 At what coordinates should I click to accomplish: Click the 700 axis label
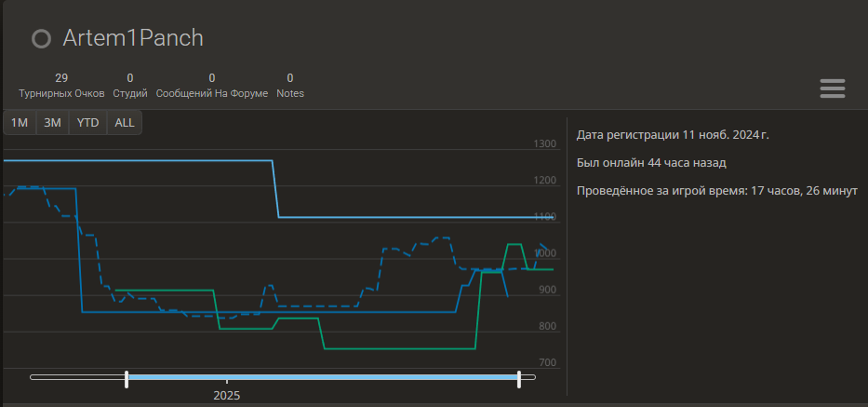coord(547,362)
